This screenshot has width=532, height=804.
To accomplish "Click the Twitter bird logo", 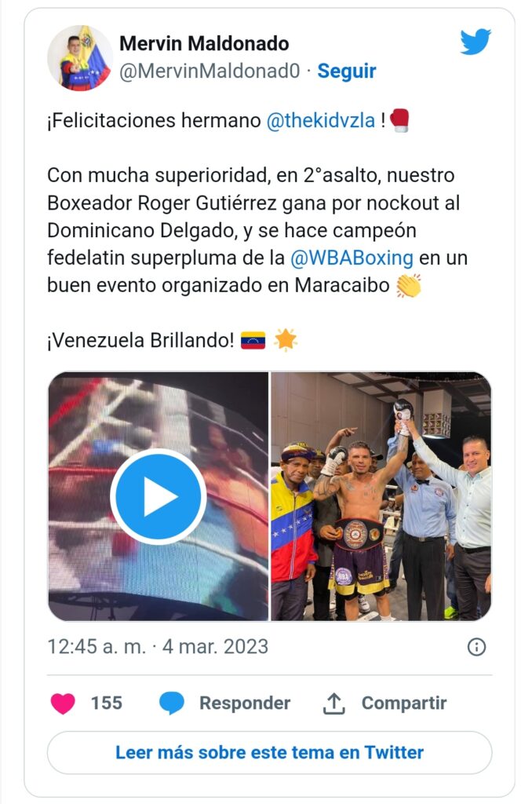I will 475,42.
